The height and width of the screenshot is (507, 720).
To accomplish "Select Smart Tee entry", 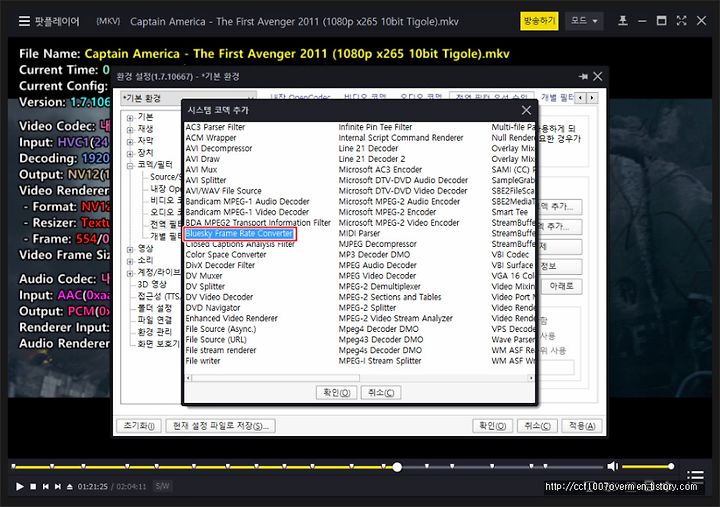I will [510, 212].
